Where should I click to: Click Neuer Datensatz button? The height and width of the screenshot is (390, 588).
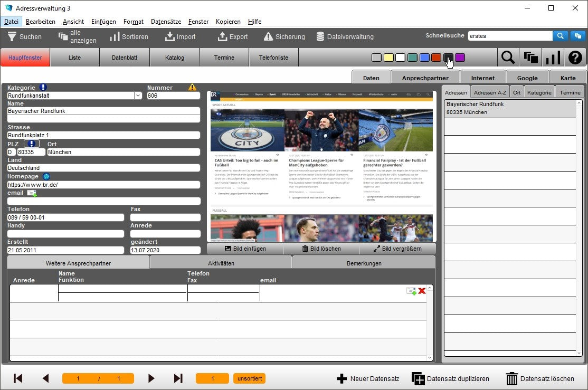tap(367, 378)
